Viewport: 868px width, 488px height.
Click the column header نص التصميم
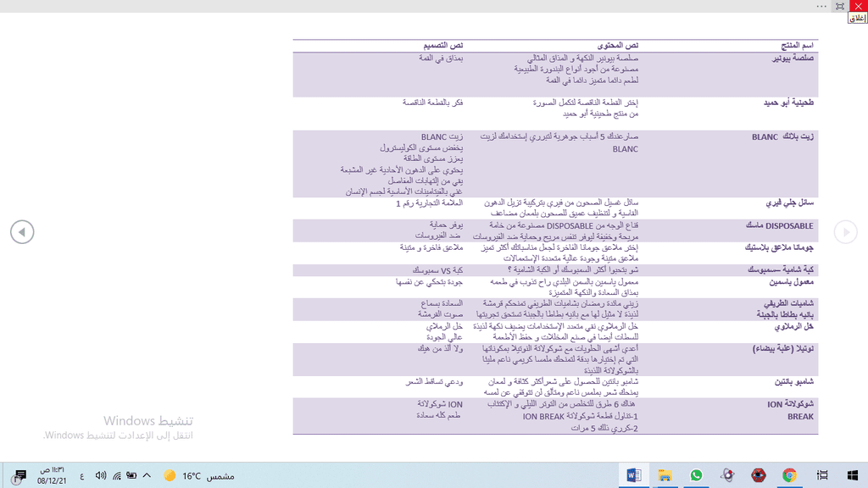pyautogui.click(x=442, y=46)
